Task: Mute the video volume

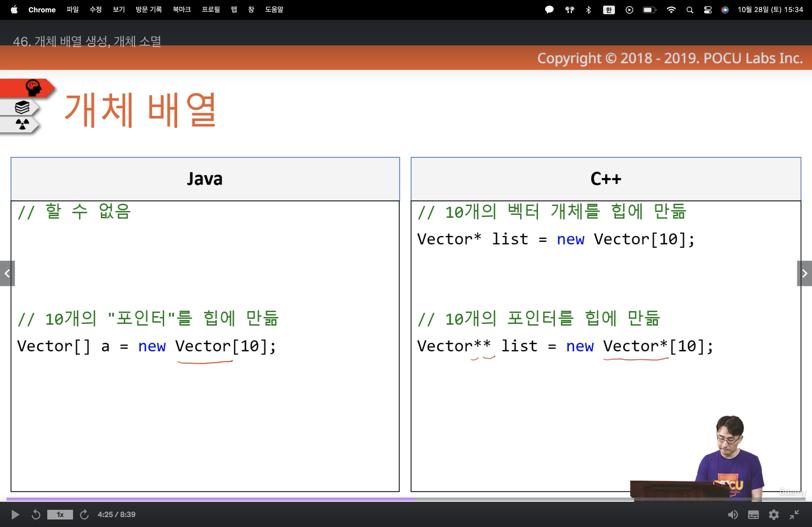Action: 732,514
